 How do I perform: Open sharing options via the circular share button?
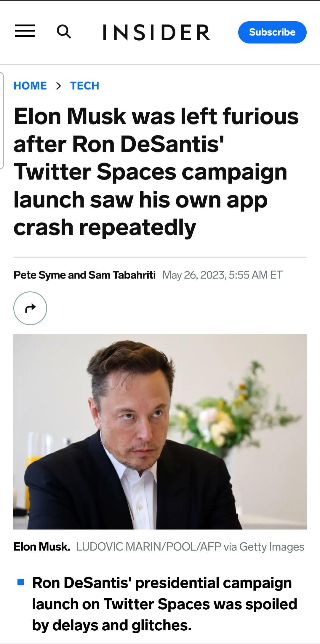click(x=31, y=308)
